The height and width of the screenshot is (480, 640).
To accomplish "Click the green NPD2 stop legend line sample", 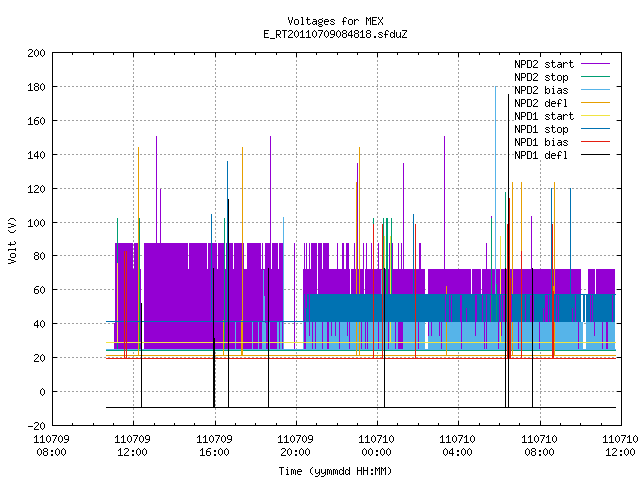I will 595,77.
